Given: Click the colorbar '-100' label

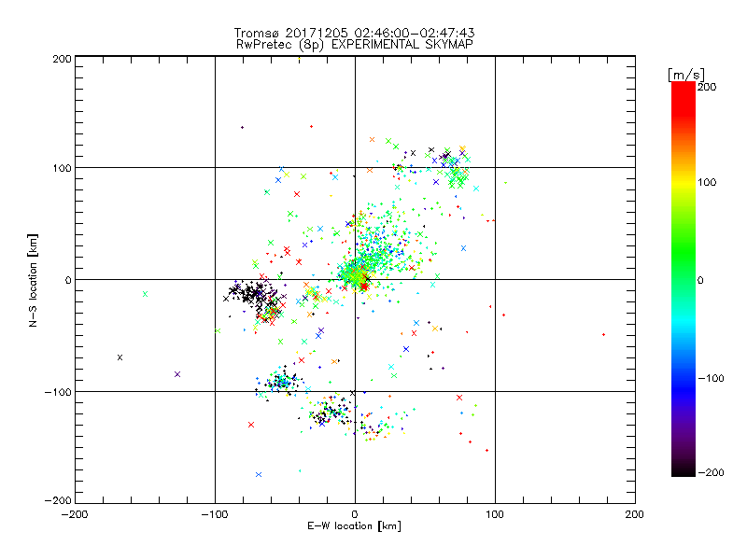Looking at the screenshot, I should (711, 378).
